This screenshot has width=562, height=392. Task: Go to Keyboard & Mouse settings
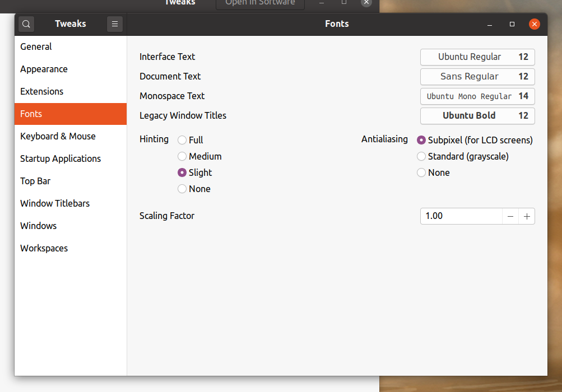tap(58, 136)
